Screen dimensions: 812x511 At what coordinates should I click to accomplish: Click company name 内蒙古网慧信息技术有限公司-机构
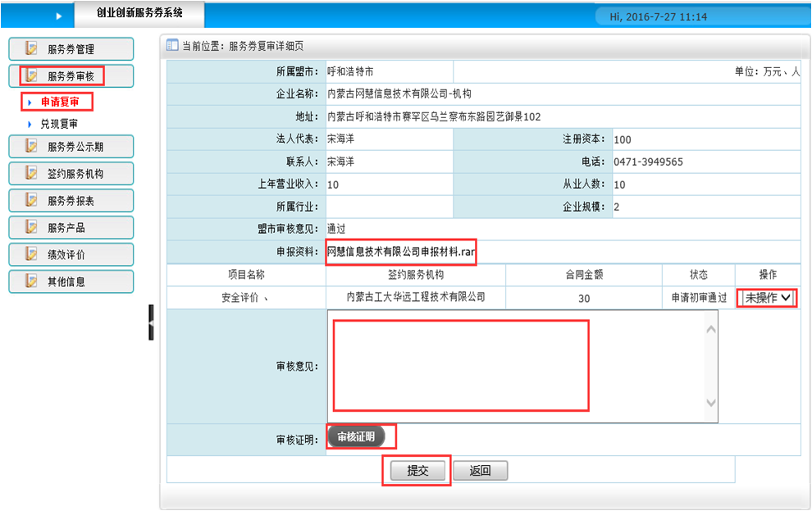(399, 94)
